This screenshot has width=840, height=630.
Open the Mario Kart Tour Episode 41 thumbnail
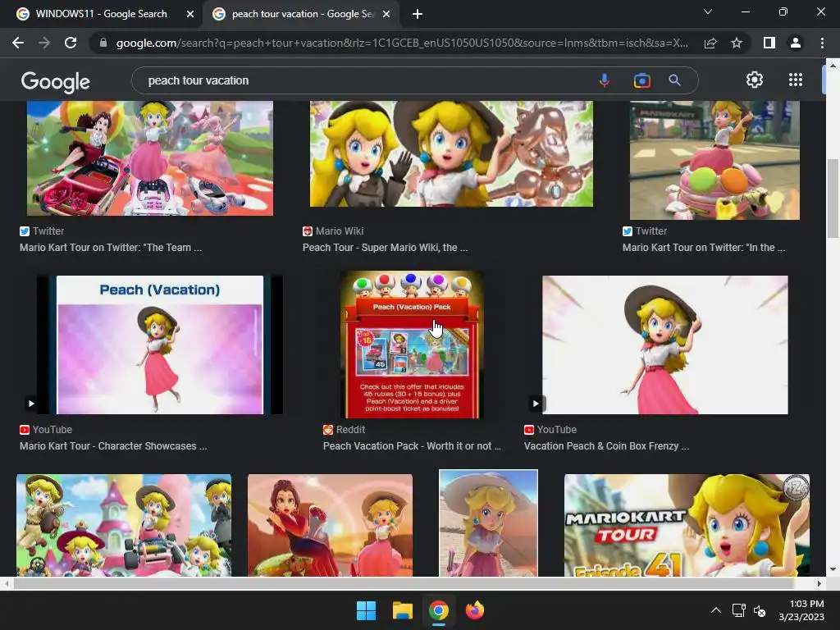687,525
